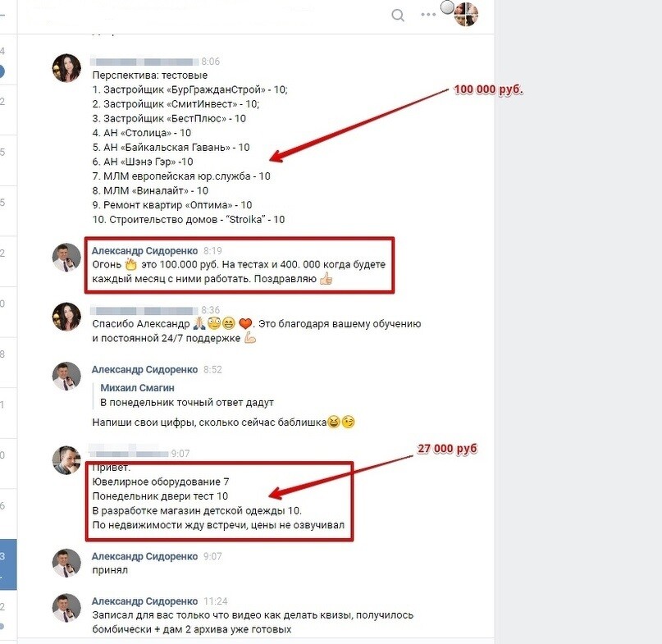Click Александр Сидоренко name link at 8:19
The height and width of the screenshot is (644, 662).
coord(144,251)
